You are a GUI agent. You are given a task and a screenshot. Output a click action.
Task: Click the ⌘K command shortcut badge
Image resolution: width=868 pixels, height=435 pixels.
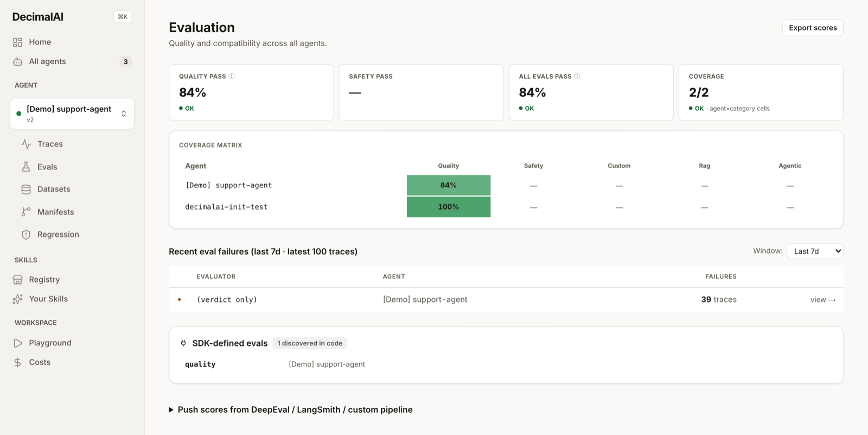123,17
